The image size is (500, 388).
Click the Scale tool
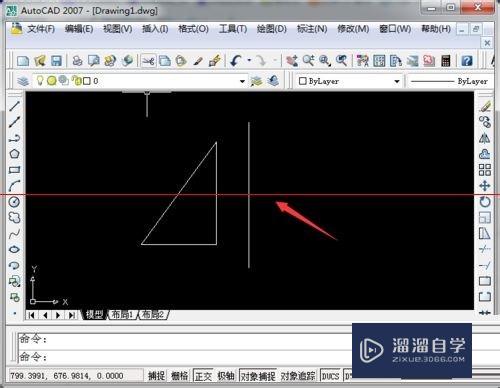point(485,218)
